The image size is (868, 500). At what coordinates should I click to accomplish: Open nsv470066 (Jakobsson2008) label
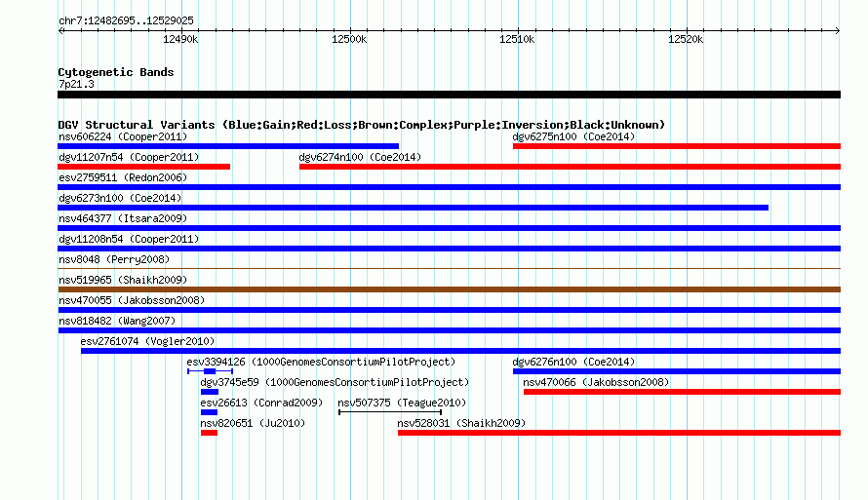(x=596, y=382)
